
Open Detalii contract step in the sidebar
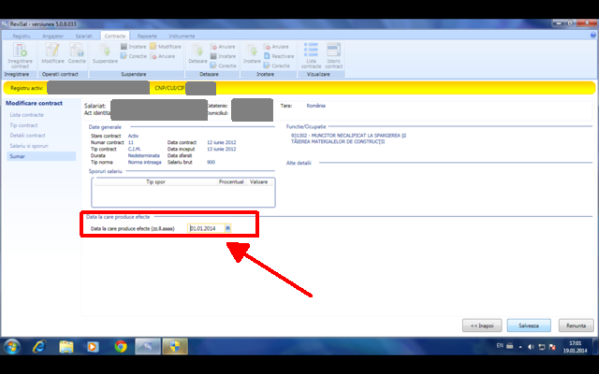tap(28, 135)
